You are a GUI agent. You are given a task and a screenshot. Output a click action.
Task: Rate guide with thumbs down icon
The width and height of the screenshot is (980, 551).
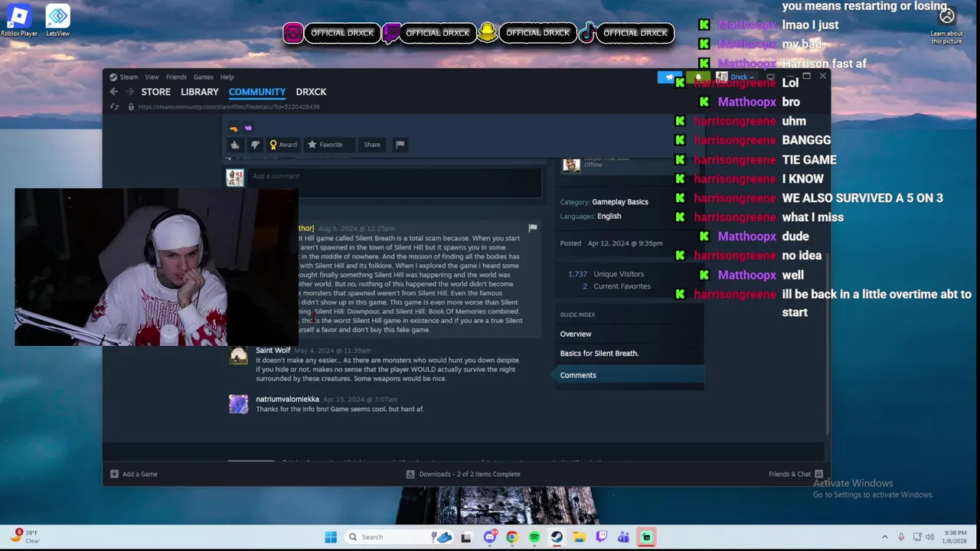tap(255, 145)
